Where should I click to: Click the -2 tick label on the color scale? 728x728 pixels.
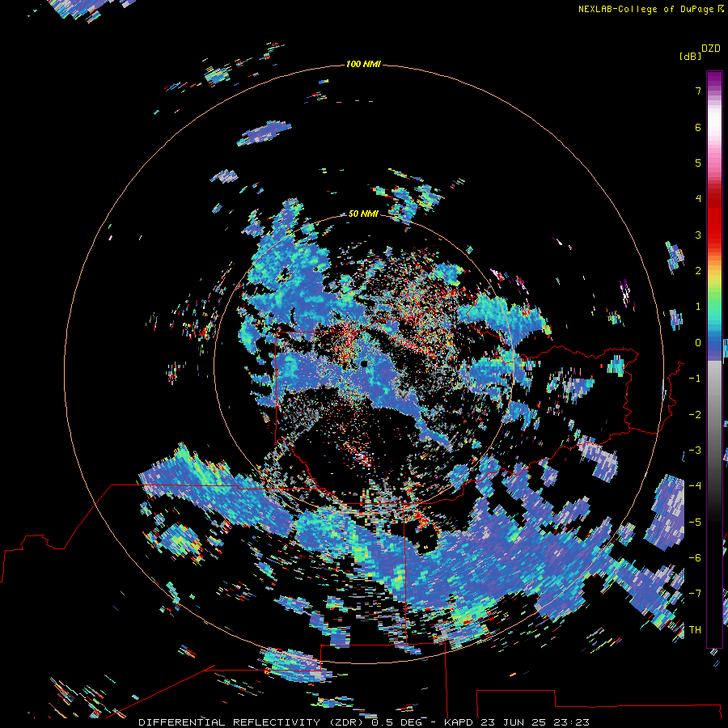point(695,415)
